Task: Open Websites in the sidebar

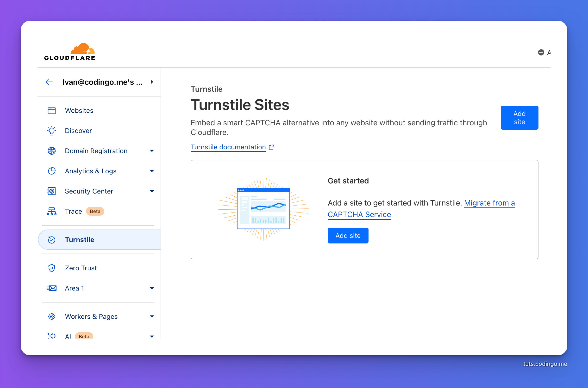Action: click(x=99, y=111)
